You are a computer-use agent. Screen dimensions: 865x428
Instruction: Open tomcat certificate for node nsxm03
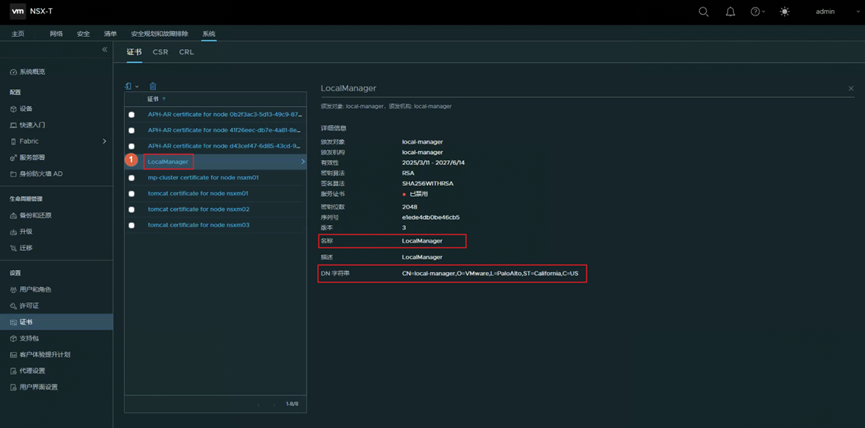199,225
